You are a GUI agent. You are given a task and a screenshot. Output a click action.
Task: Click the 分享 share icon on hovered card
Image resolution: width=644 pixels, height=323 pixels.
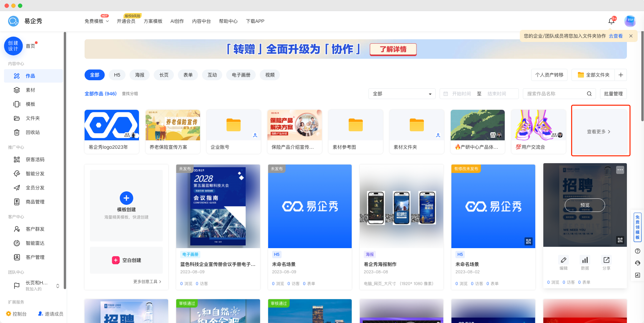(606, 260)
